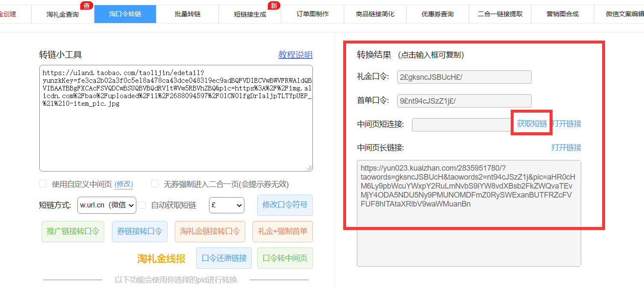644x288 pixels.
Task: Tick 无券强制进入二合一页 checkbox
Action: [155, 184]
